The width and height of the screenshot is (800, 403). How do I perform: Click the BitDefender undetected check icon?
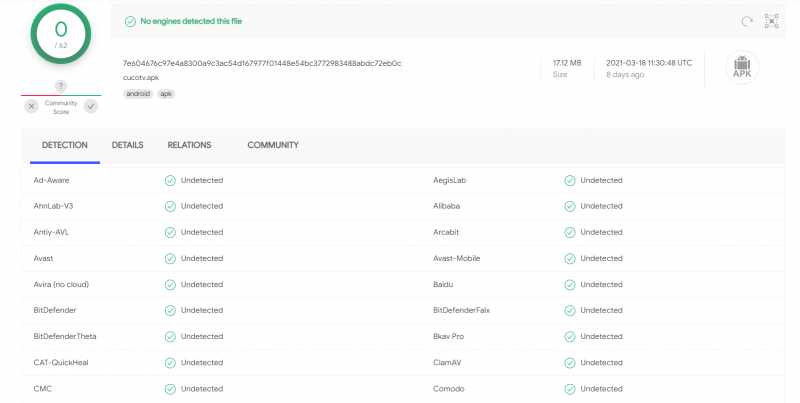pos(170,310)
